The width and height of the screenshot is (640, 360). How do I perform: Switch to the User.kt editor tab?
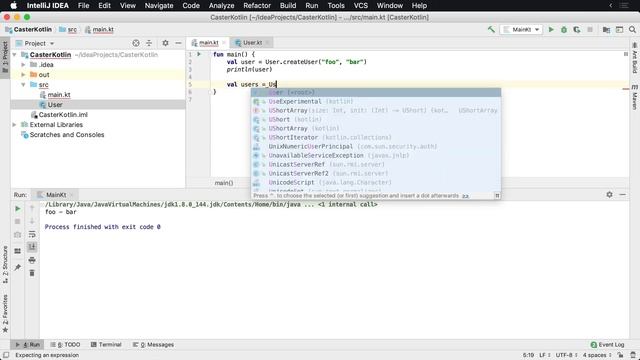pos(252,42)
